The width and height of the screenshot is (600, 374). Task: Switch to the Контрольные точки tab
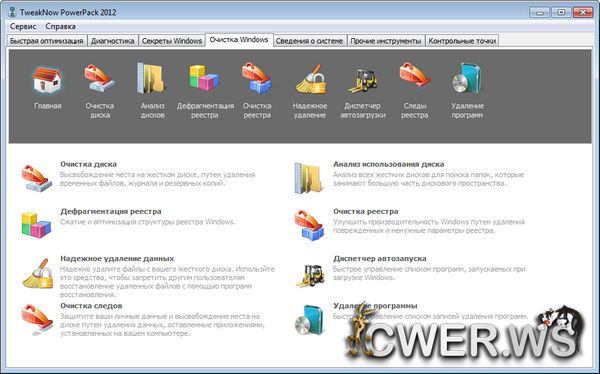(x=462, y=41)
